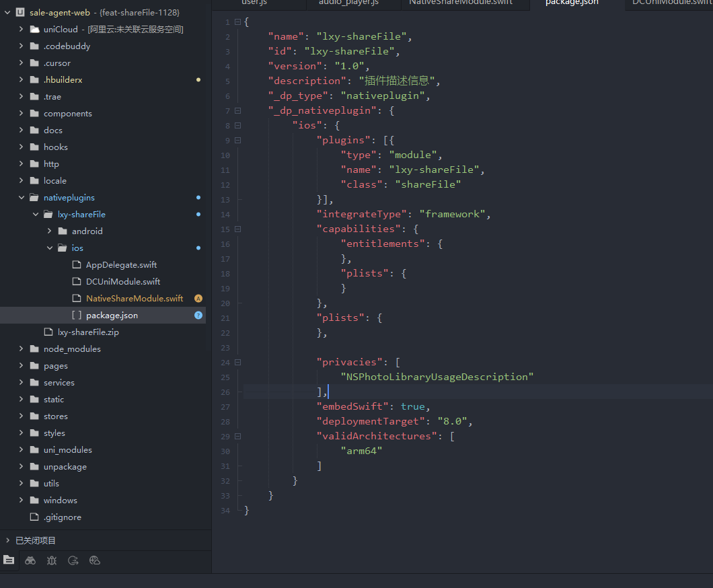Viewport: 713px width, 588px height.
Task: Open the project files panel icon
Action: tap(8, 560)
